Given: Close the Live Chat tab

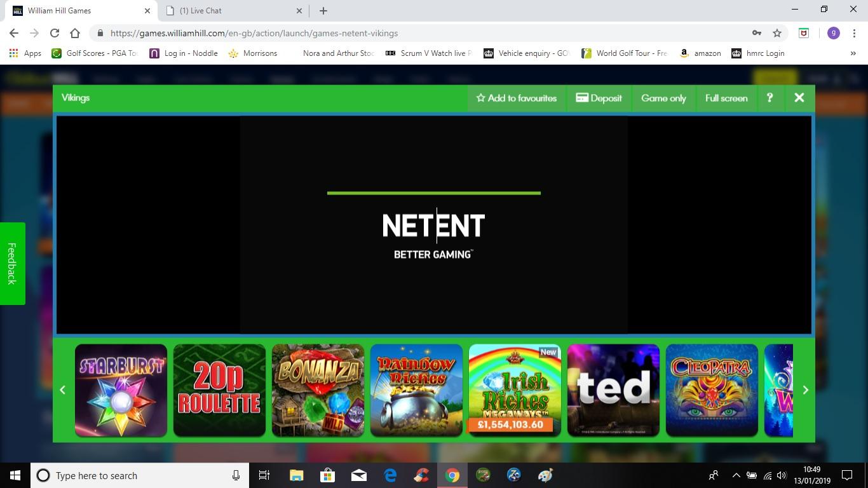Looking at the screenshot, I should pos(299,11).
